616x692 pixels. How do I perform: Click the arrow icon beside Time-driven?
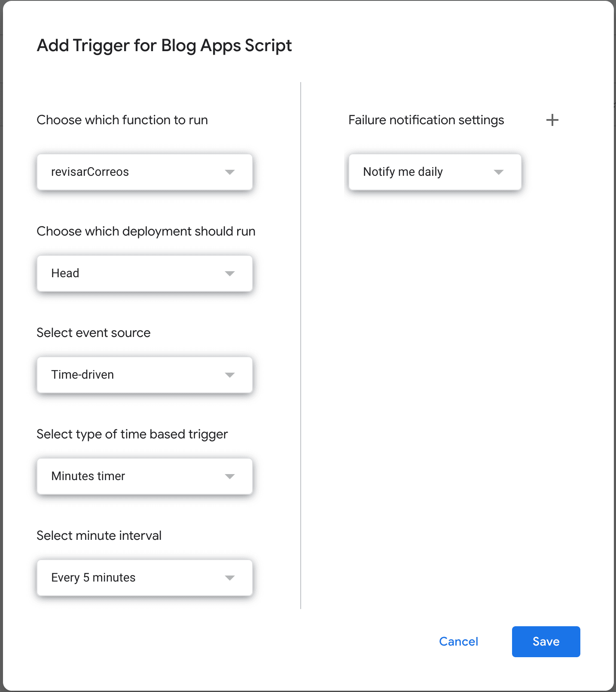point(230,375)
